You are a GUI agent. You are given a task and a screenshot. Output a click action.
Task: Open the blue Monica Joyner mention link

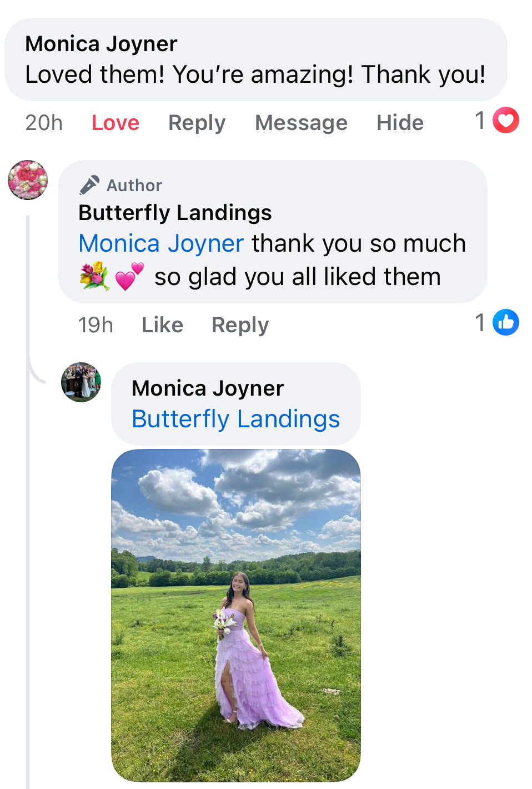click(161, 243)
